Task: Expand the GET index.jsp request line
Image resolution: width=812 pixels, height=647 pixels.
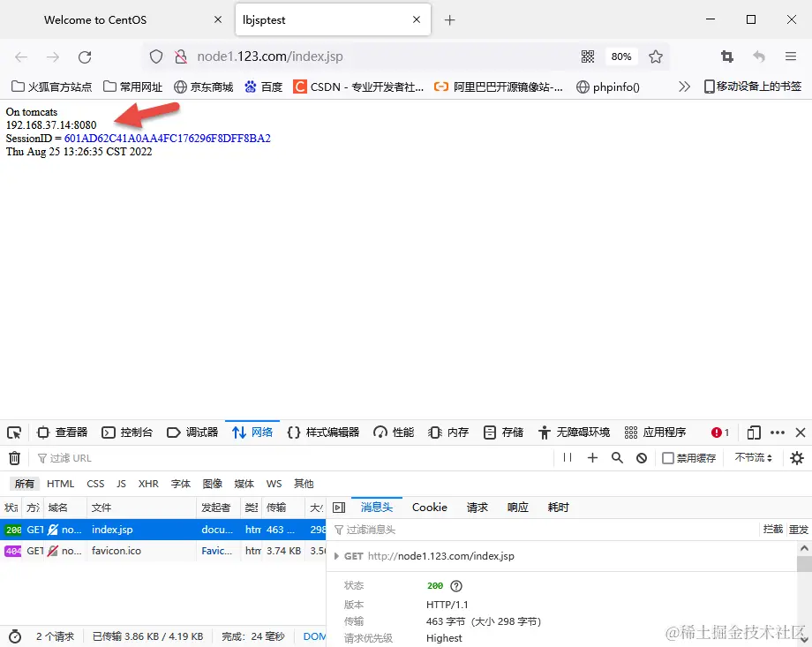Action: [x=336, y=556]
